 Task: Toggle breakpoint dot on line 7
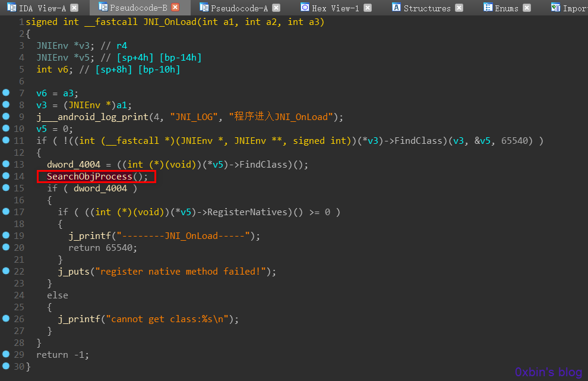[6, 92]
